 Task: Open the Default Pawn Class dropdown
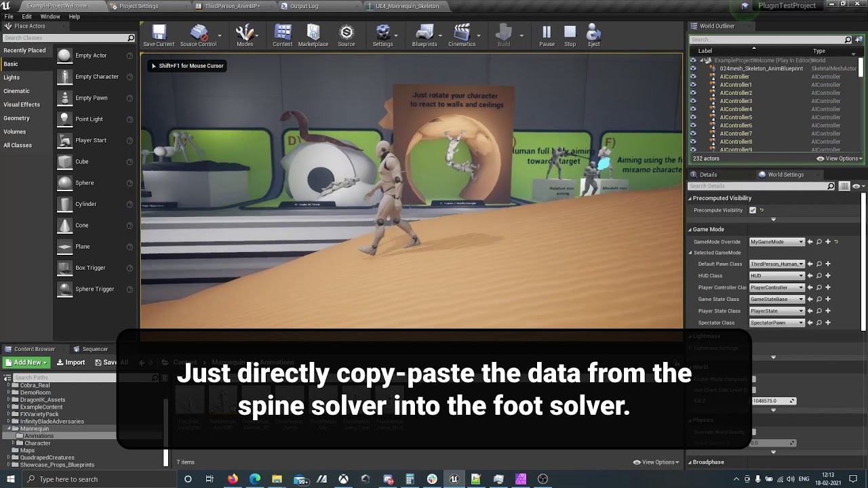click(x=776, y=264)
